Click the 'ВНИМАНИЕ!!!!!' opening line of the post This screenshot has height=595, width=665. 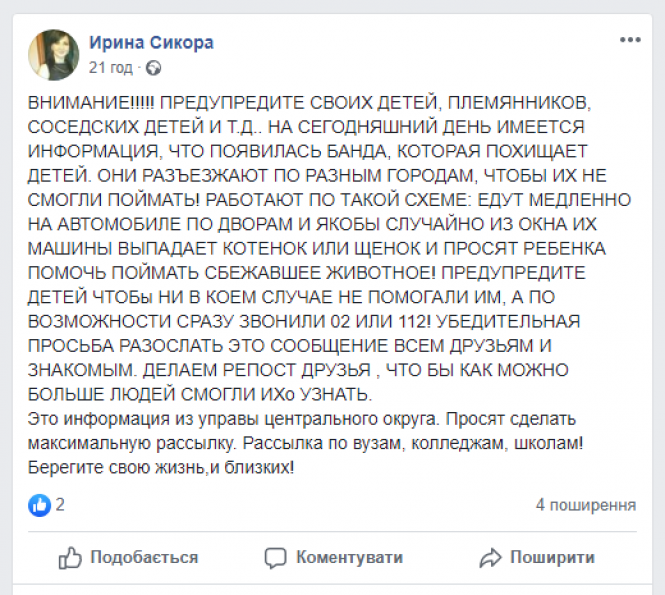point(91,103)
